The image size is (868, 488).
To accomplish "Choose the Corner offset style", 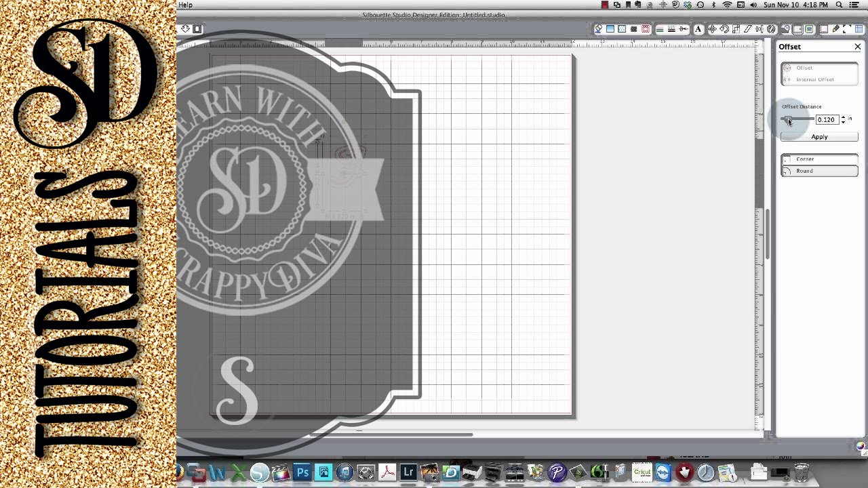I will (x=819, y=159).
